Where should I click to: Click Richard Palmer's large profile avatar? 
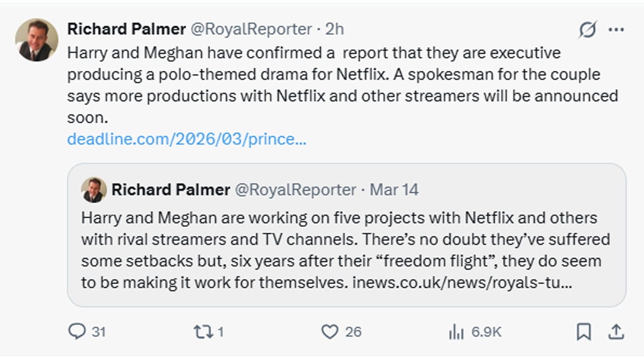(x=36, y=40)
